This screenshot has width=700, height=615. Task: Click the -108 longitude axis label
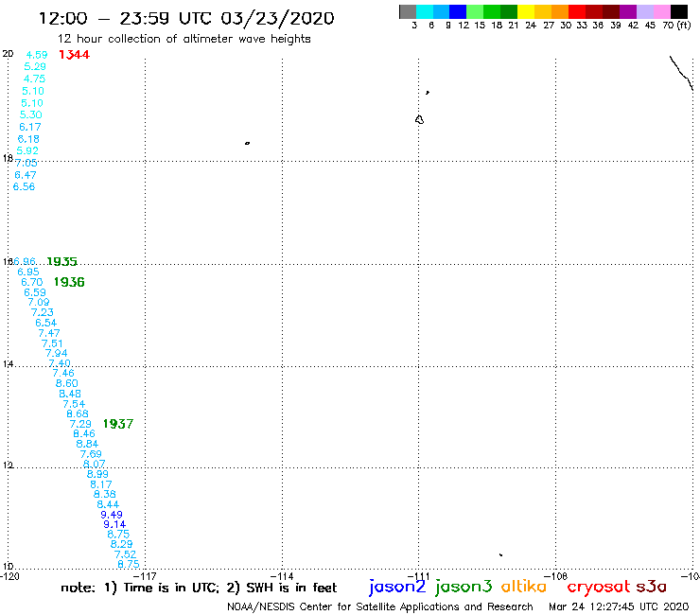click(x=556, y=576)
